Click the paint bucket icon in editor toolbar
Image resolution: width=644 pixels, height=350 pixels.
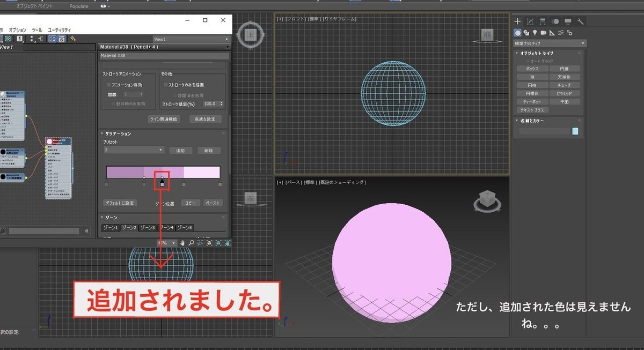pos(73,39)
